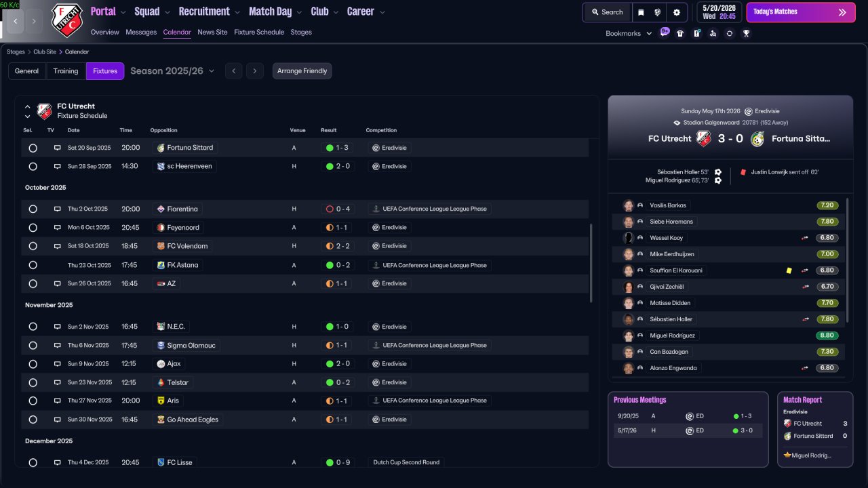Screen dimensions: 868x488
Task: Click the TV icon on Fortuna Sittard row
Action: [x=58, y=148]
